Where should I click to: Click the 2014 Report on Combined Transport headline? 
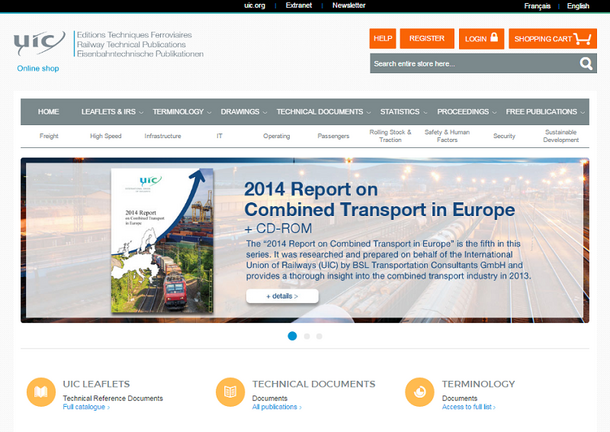tap(379, 199)
